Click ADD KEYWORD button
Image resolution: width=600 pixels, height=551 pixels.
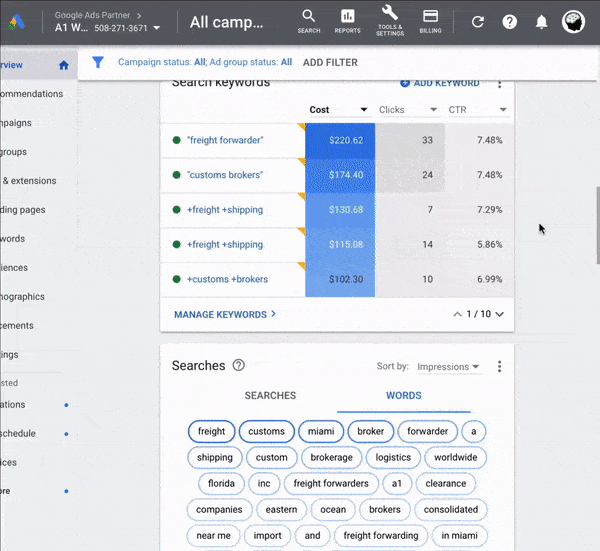[440, 83]
